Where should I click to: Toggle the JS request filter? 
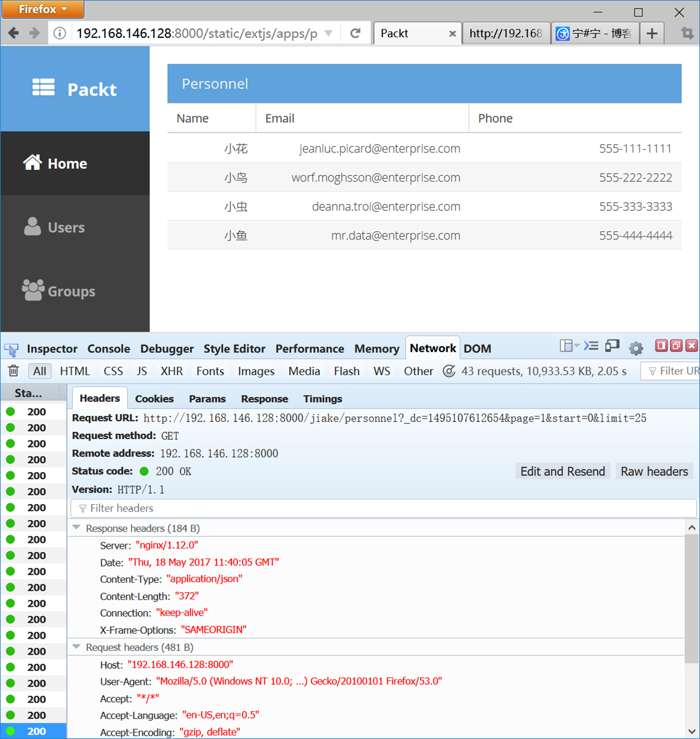(x=142, y=371)
